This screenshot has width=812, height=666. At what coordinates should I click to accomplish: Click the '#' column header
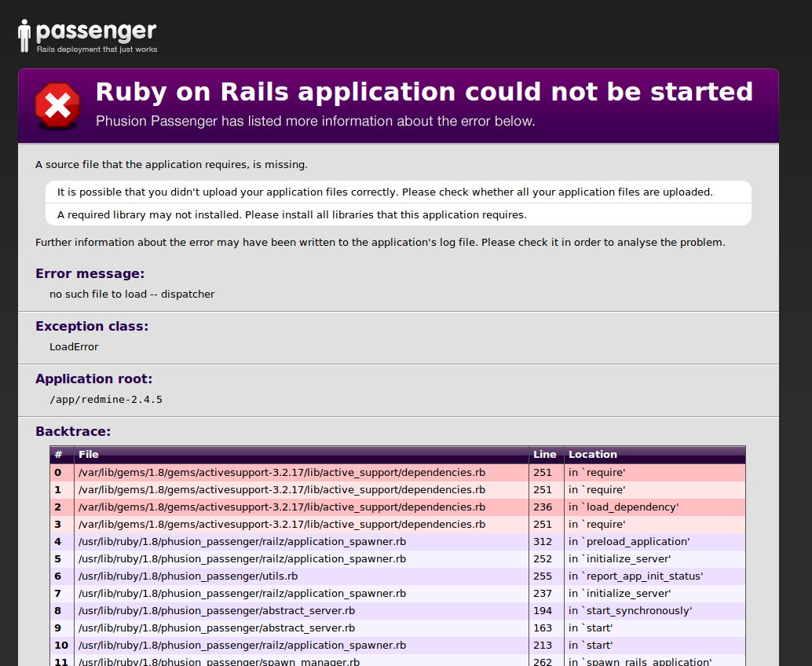[59, 454]
